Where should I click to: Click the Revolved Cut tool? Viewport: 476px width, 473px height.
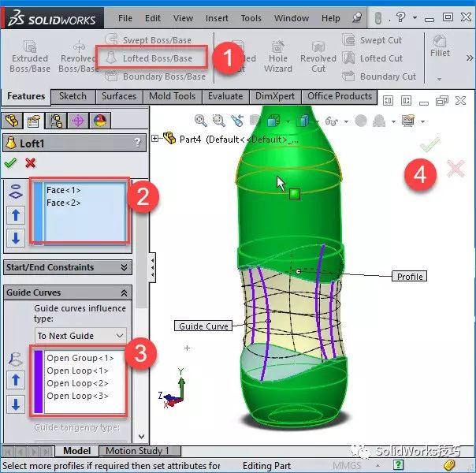[318, 57]
